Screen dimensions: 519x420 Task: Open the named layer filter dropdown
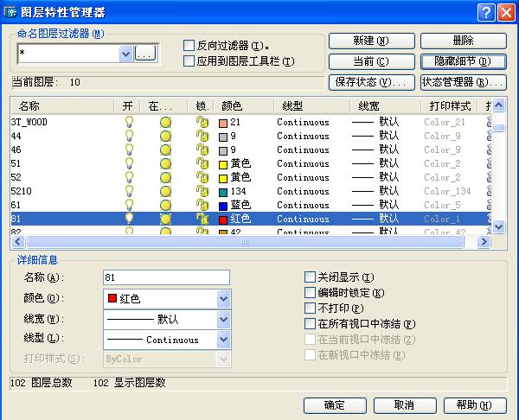[125, 54]
